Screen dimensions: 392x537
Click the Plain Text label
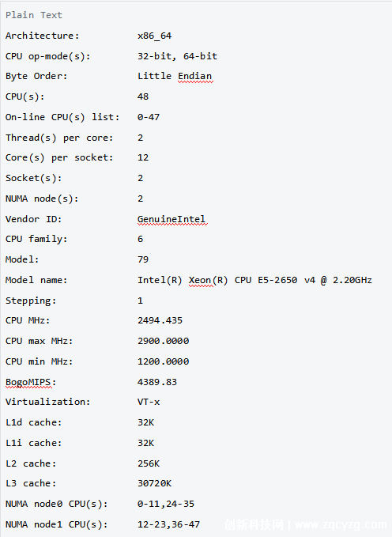coord(34,15)
